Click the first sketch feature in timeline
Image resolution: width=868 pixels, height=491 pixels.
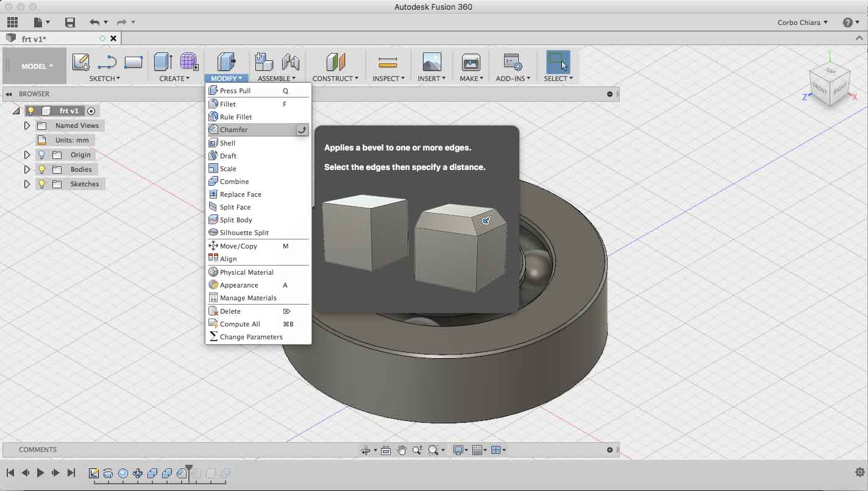tap(94, 473)
